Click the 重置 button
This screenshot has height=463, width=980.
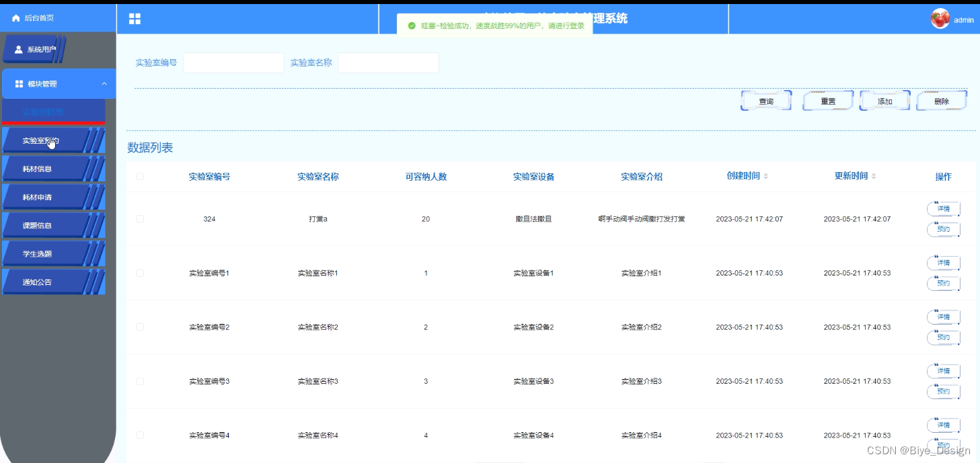[828, 101]
